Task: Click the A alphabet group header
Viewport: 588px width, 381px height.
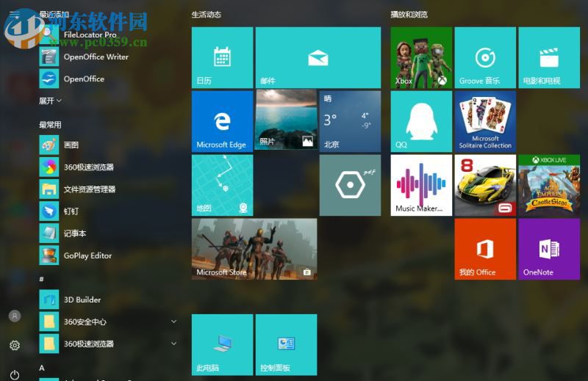Action: pos(42,368)
